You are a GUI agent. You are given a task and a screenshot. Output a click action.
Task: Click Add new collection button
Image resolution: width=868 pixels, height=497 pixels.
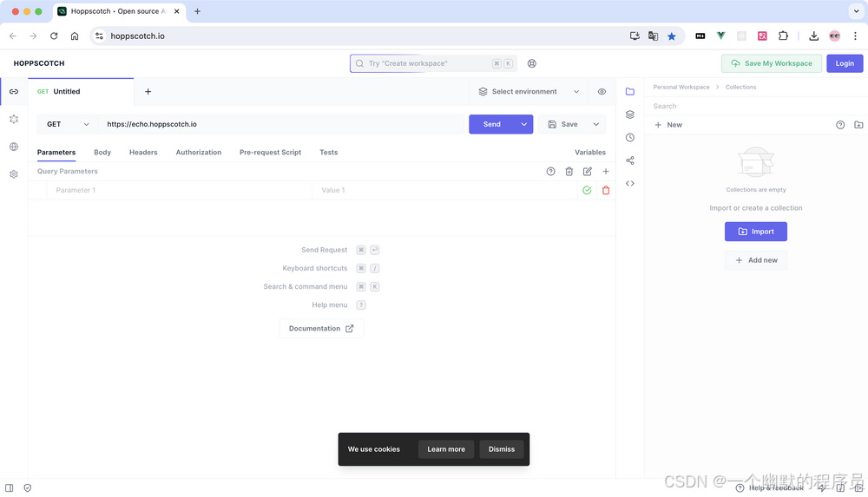[756, 261]
